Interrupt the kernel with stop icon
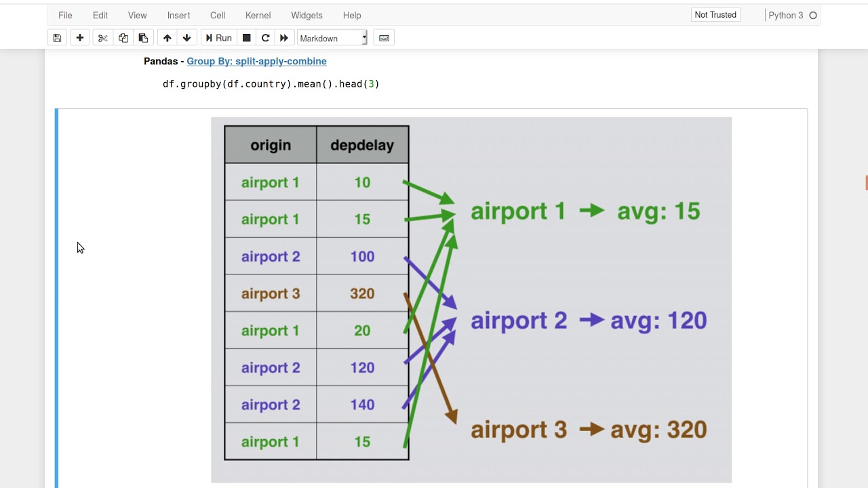Viewport: 868px width, 488px height. pos(247,38)
